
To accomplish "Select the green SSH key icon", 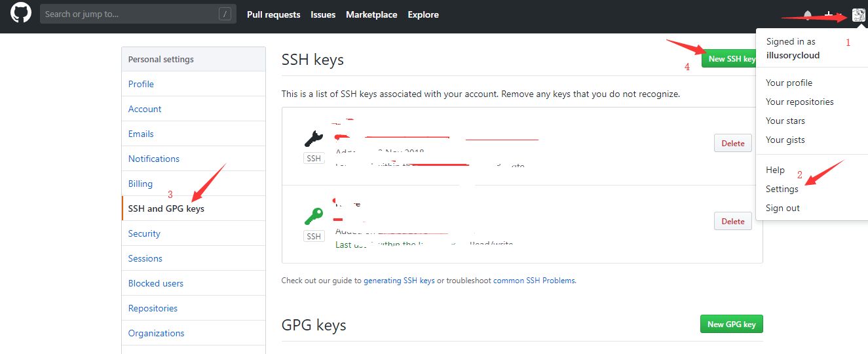I will pos(314,216).
